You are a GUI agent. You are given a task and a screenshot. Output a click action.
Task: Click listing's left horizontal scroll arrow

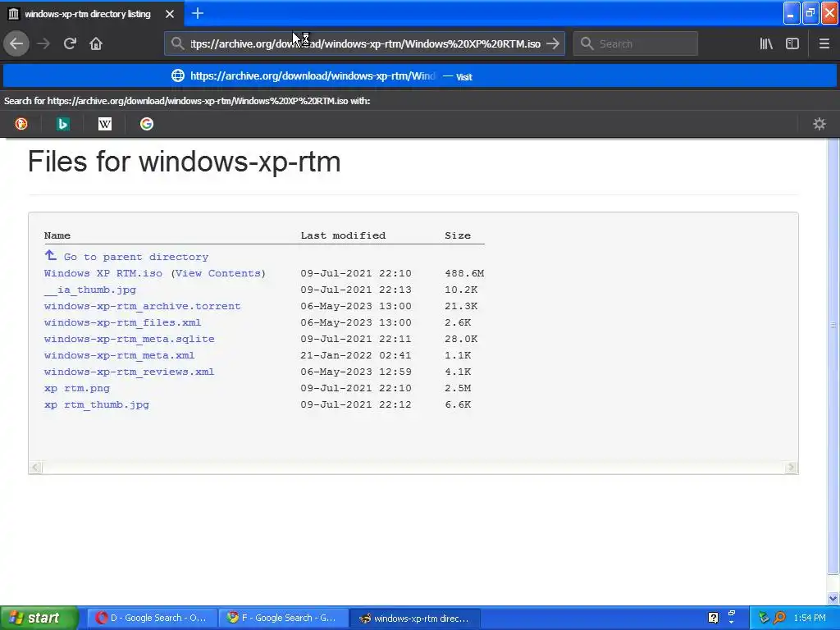point(35,467)
